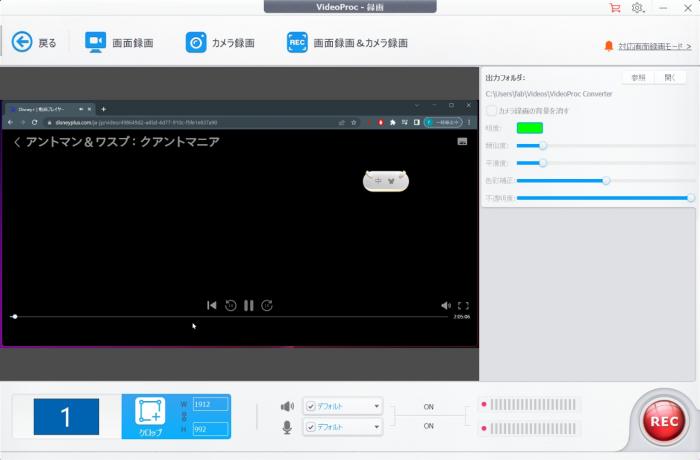Screen dimensions: 700x460
Task: Click the back arrow icon labeled 戻る
Action: tap(22, 42)
